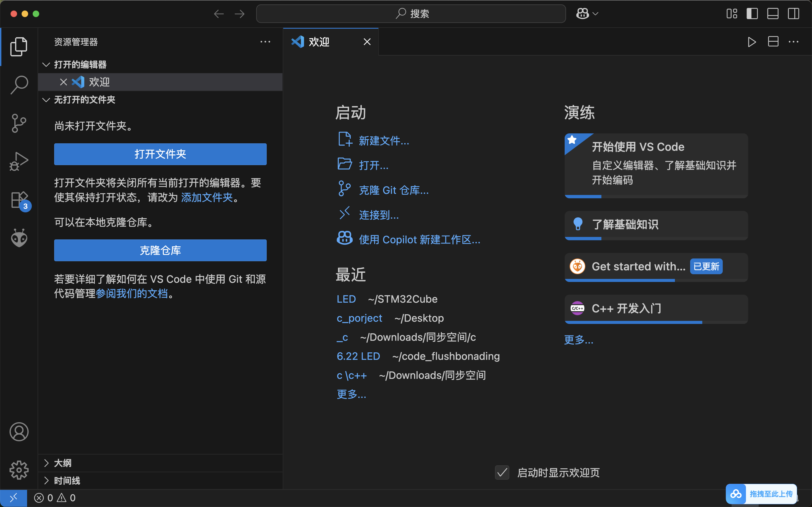Collapse the 打开的编辑器 section

46,64
